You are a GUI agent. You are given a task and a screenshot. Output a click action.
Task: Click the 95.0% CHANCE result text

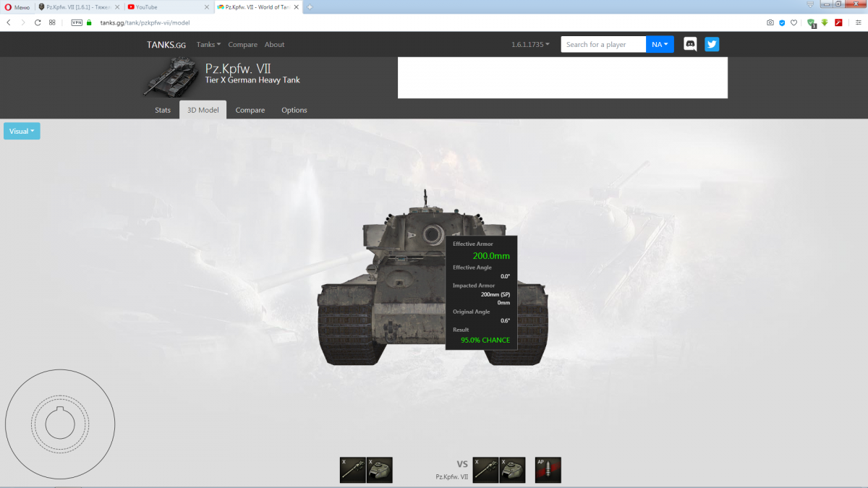(x=485, y=340)
